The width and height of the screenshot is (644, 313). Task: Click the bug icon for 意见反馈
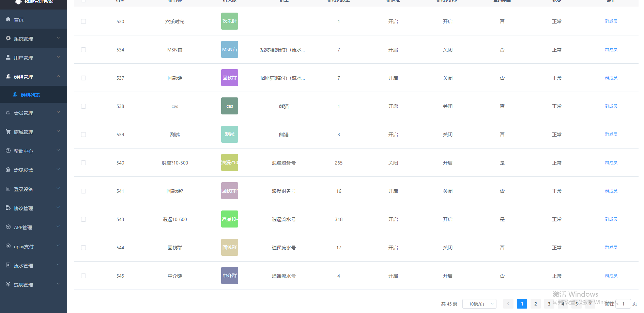(x=8, y=170)
